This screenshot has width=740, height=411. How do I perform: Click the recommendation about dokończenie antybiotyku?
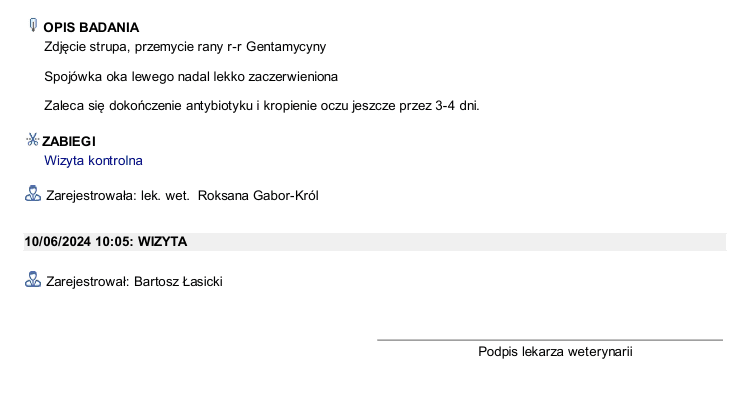[x=261, y=106]
